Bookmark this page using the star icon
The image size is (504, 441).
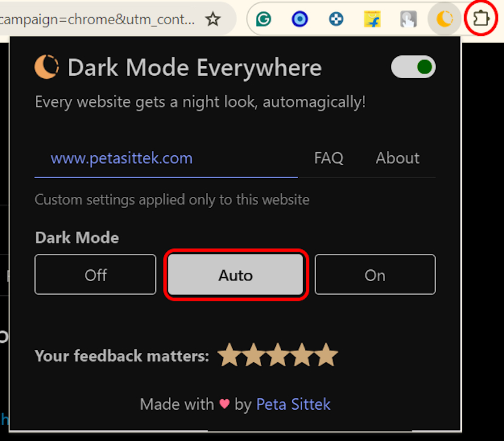[212, 18]
